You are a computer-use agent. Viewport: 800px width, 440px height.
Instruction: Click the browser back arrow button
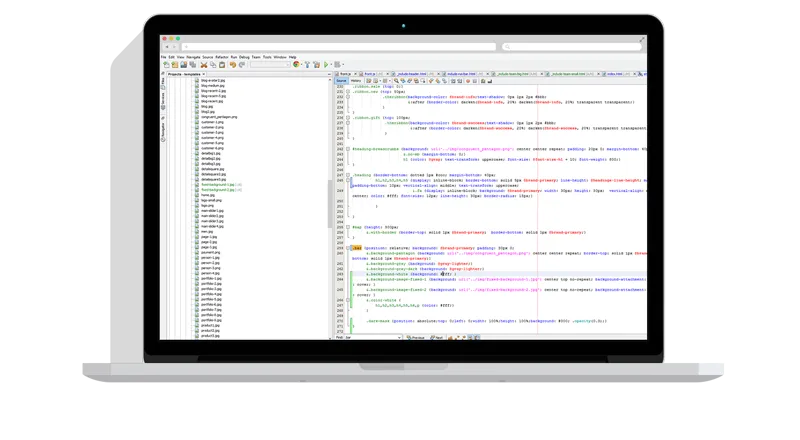[x=166, y=46]
